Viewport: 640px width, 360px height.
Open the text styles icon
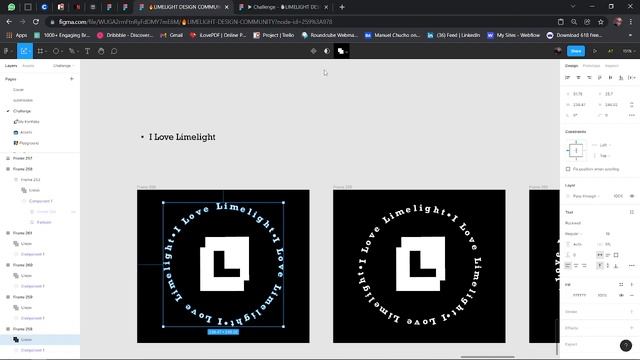[632, 212]
